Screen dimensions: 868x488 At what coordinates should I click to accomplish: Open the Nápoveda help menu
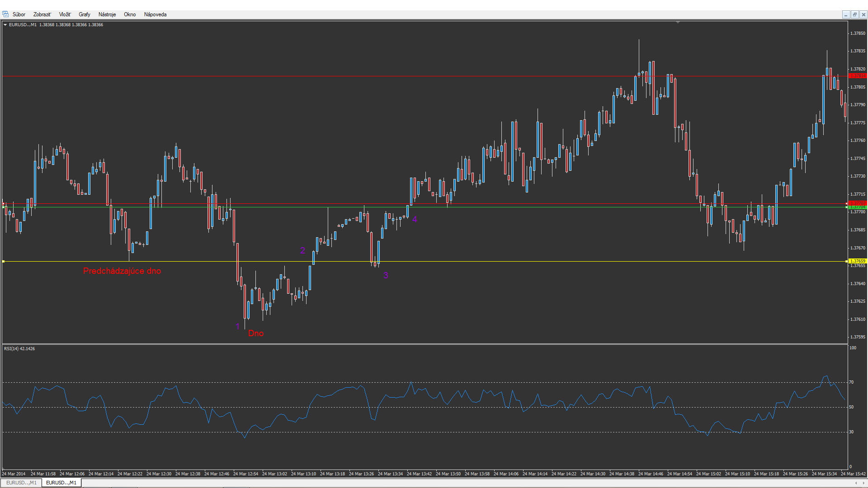point(155,14)
